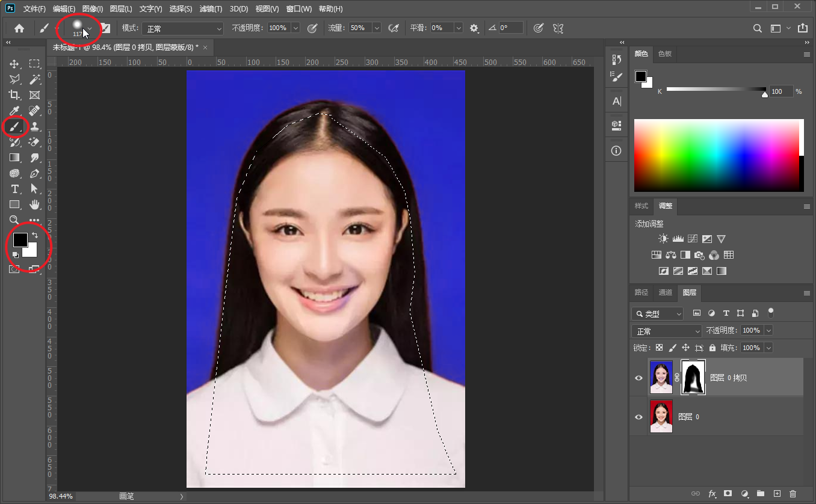Open the 滤镜(T) menu
Screen dimensions: 816x504
point(209,9)
